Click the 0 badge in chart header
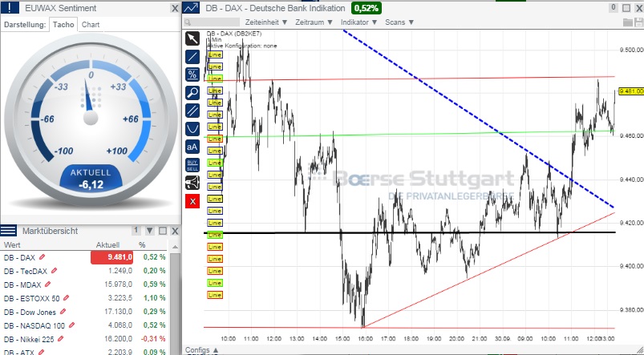Viewport: 644px width, 355px height. [614, 7]
